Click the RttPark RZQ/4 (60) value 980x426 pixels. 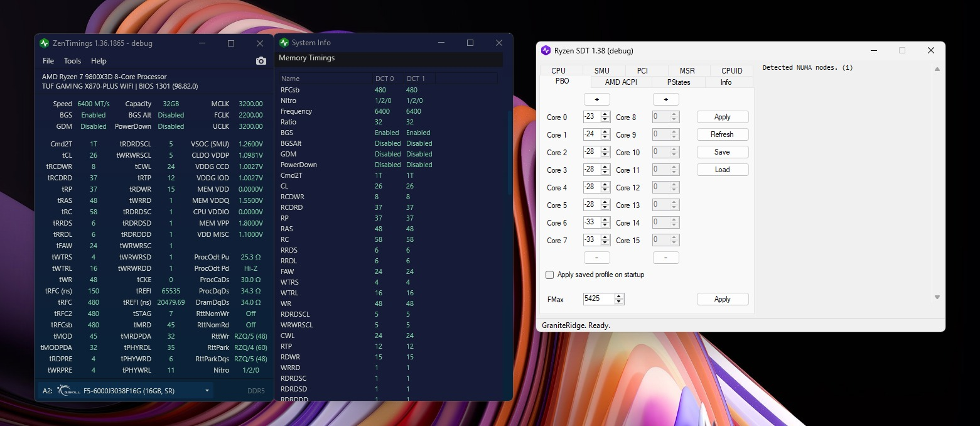click(x=250, y=347)
